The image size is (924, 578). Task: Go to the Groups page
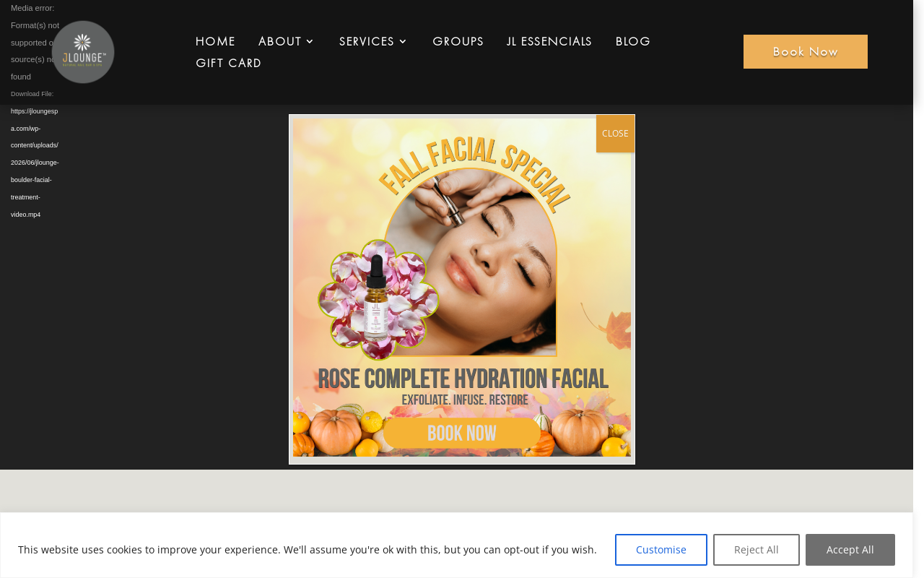click(458, 41)
